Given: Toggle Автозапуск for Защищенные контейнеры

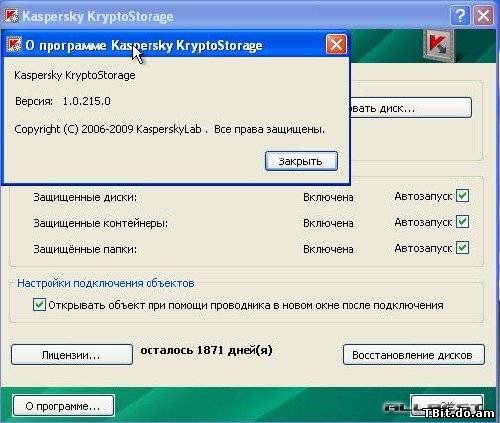Looking at the screenshot, I should point(462,222).
